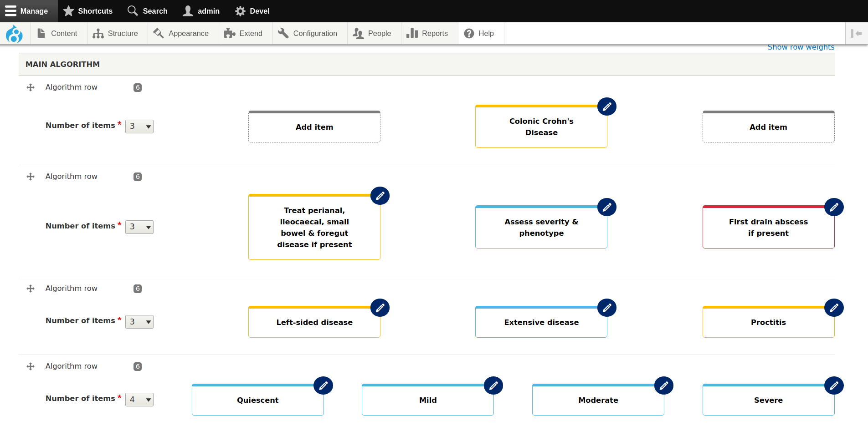Grab drag handle of first Algorithm row
The height and width of the screenshot is (426, 868).
coord(31,87)
